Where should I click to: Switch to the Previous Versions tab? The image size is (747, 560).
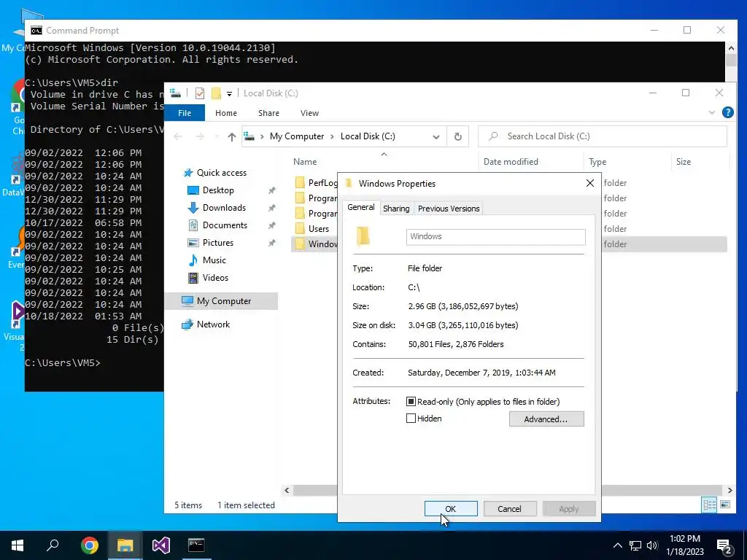449,209
